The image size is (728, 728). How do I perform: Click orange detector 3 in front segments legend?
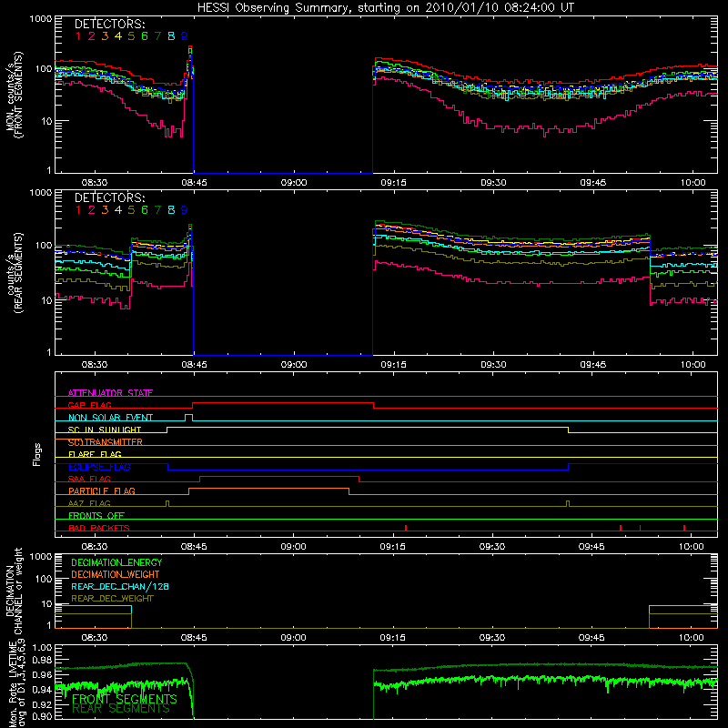point(105,36)
